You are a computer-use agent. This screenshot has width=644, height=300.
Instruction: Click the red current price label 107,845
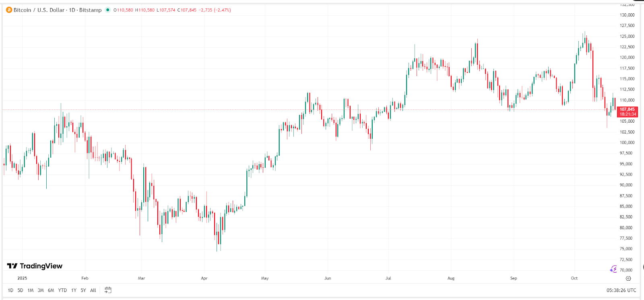tap(628, 109)
